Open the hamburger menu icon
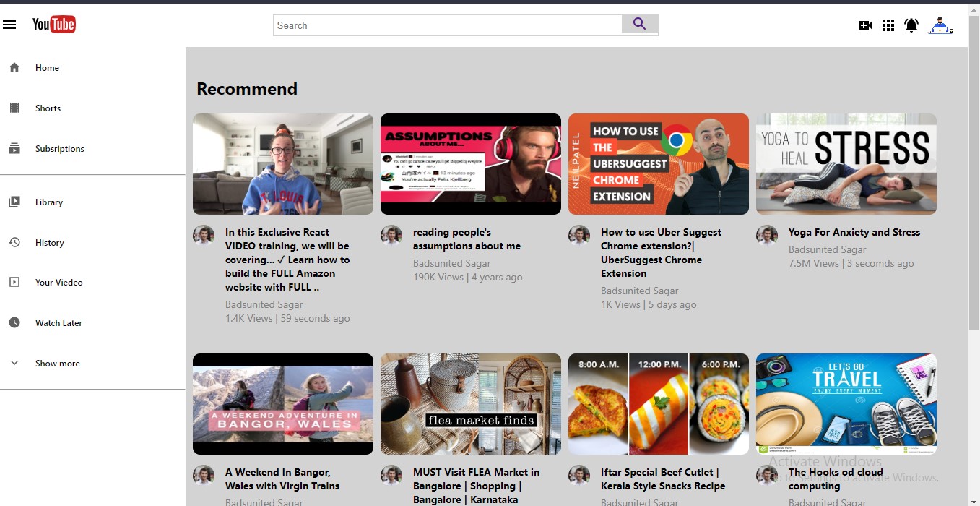Viewport: 980px width, 506px height. point(9,25)
